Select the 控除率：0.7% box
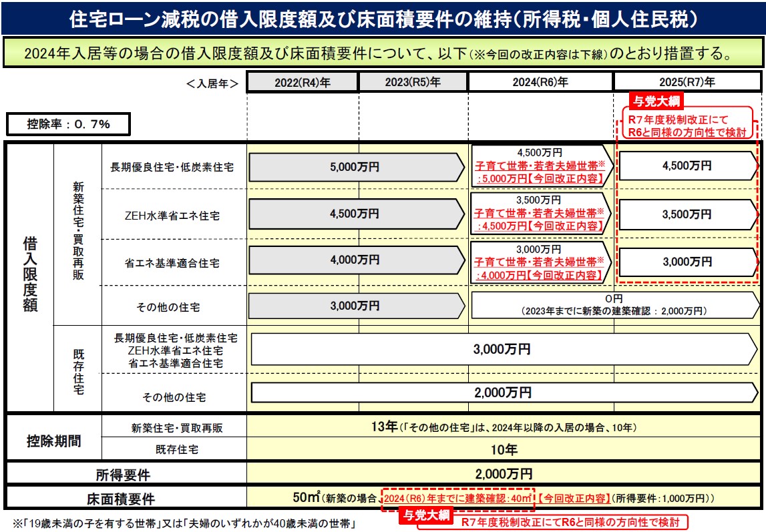The height and width of the screenshot is (532, 766). [x=68, y=124]
